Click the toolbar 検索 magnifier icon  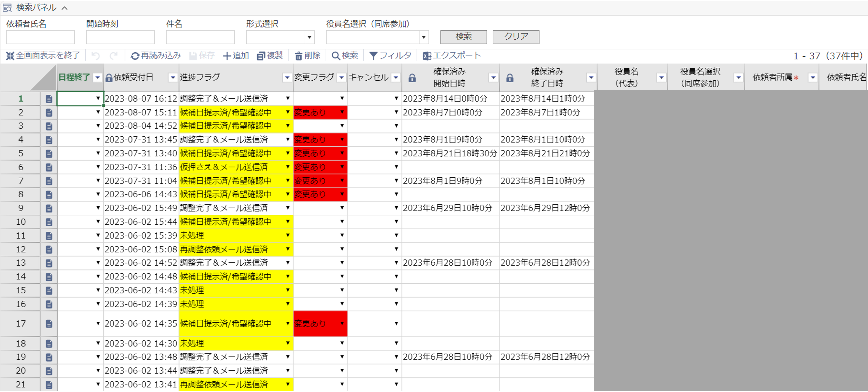click(x=336, y=56)
